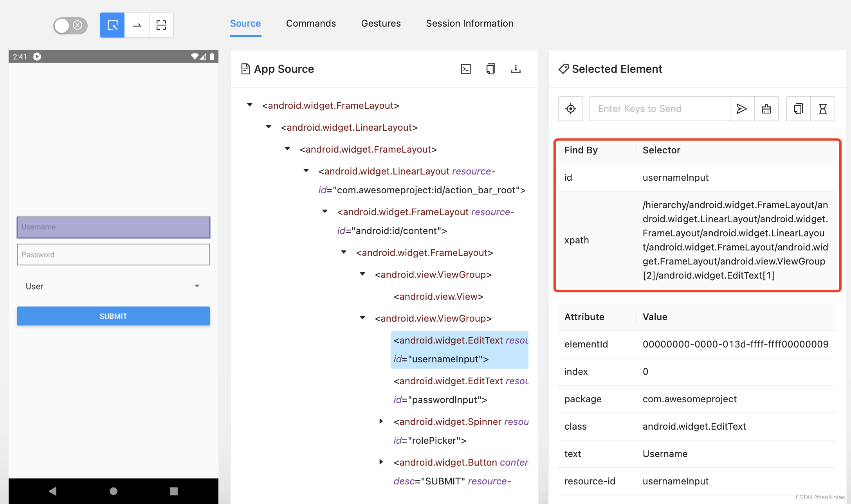Switch to Tap By Coordinates mode
The width and height of the screenshot is (851, 504).
point(161,25)
